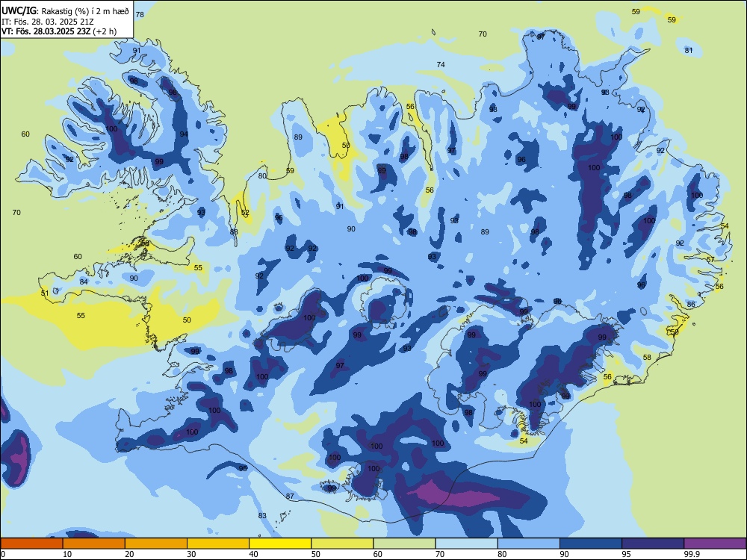Click the humidity value '88' on the map
Screen dimensions: 747x560
pyautogui.click(x=234, y=232)
